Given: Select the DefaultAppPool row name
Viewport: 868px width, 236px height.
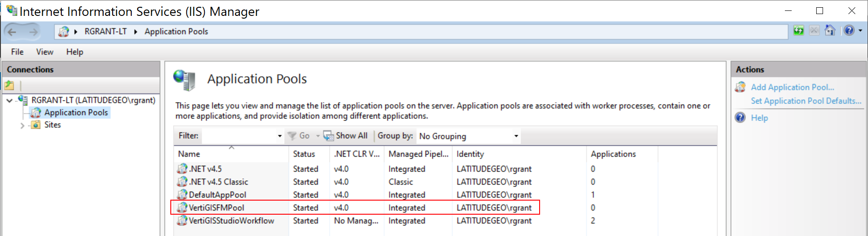Looking at the screenshot, I should 218,195.
